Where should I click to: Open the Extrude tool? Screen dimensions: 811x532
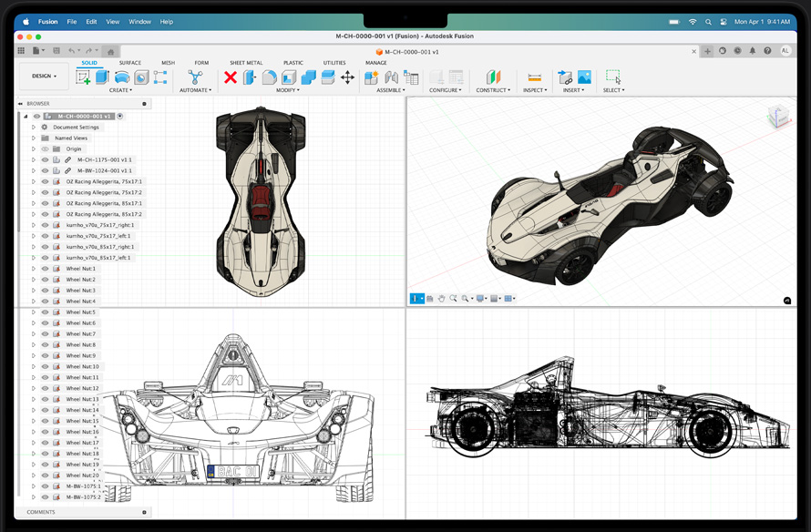(x=101, y=77)
